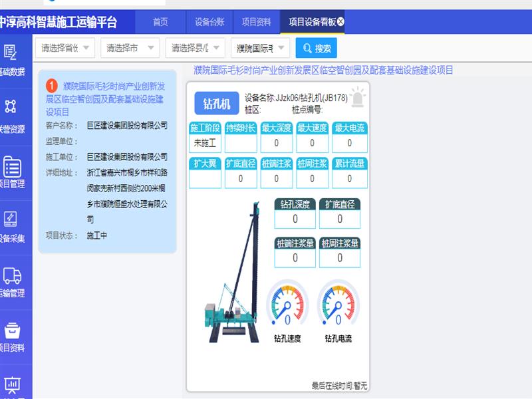Select the 项目管理 list icon in sidebar

tap(11, 167)
